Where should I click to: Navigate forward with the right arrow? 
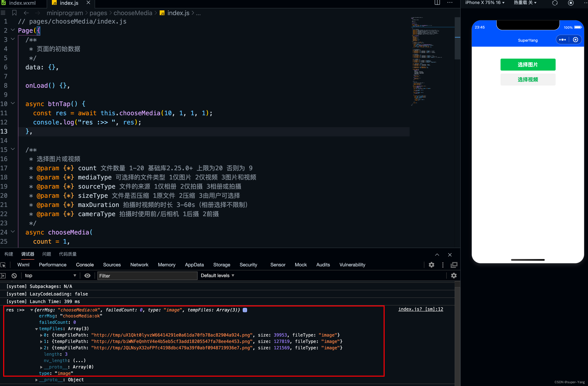pos(37,13)
